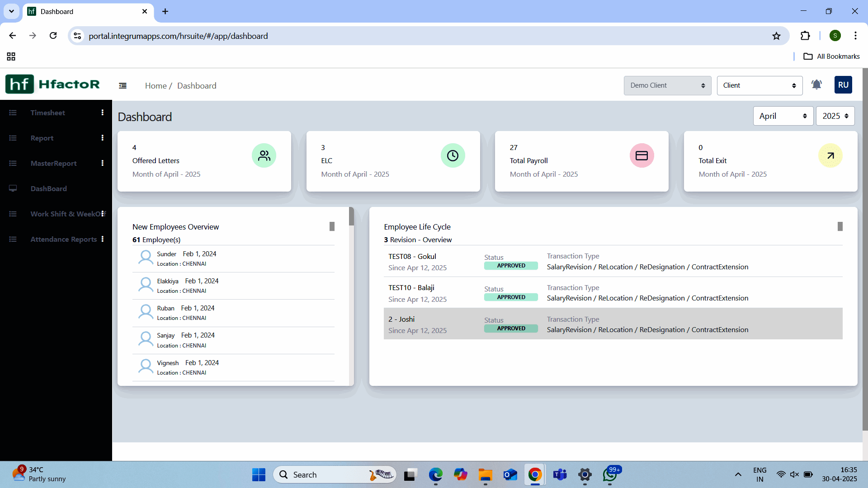Image resolution: width=868 pixels, height=488 pixels.
Task: Click the RU user avatar
Action: (843, 85)
